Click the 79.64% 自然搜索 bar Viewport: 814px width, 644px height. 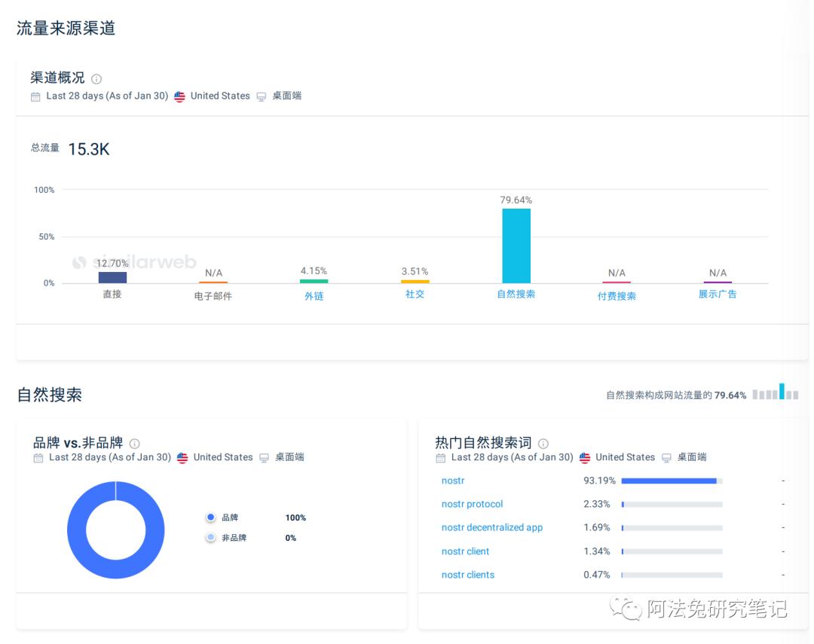(516, 246)
